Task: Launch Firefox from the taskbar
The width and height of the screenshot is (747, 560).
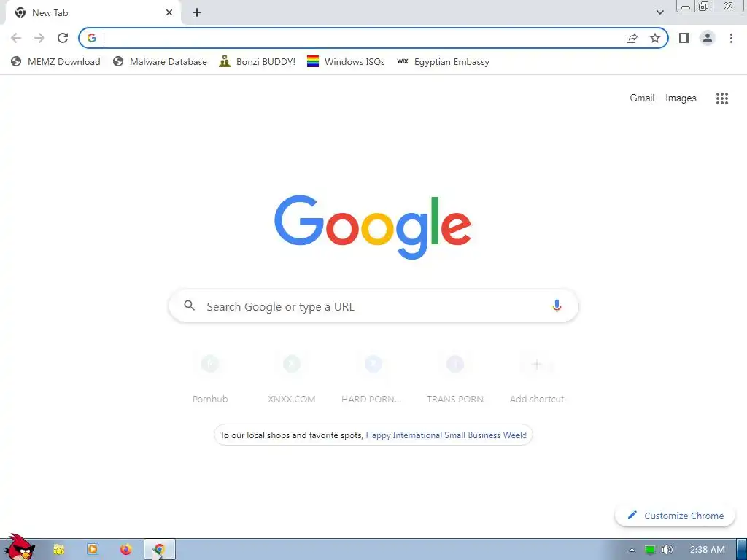Action: tap(125, 550)
